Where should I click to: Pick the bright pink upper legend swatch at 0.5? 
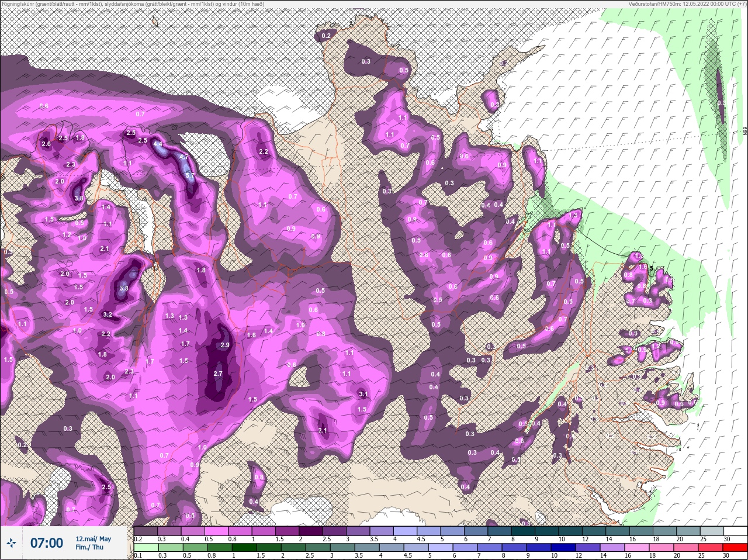[x=216, y=531]
